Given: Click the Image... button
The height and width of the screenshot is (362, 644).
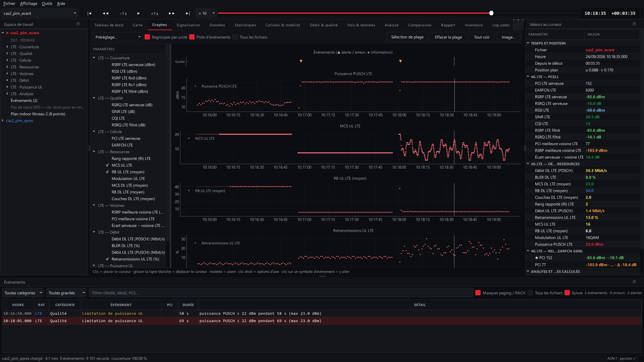Looking at the screenshot, I should tap(508, 37).
